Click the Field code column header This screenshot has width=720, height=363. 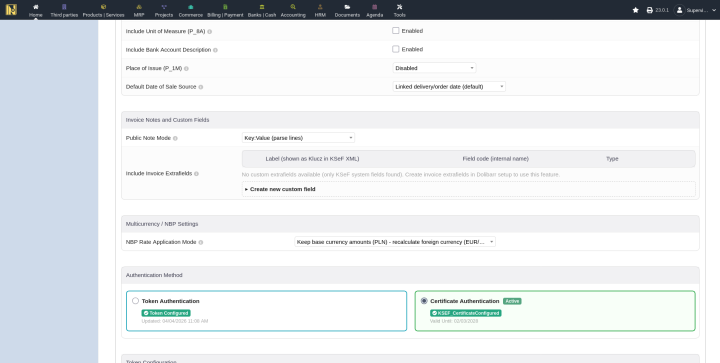tap(495, 159)
